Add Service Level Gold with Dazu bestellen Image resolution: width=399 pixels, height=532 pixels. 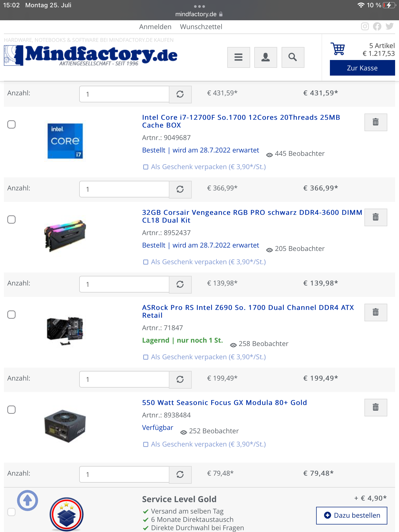pyautogui.click(x=352, y=515)
